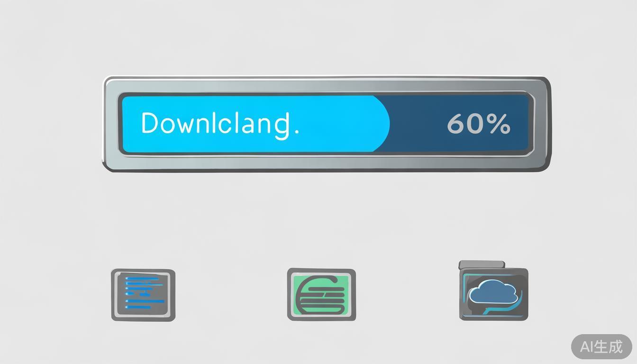Click the letter D in the Downlclang label
The image size is (637, 364).
click(151, 123)
